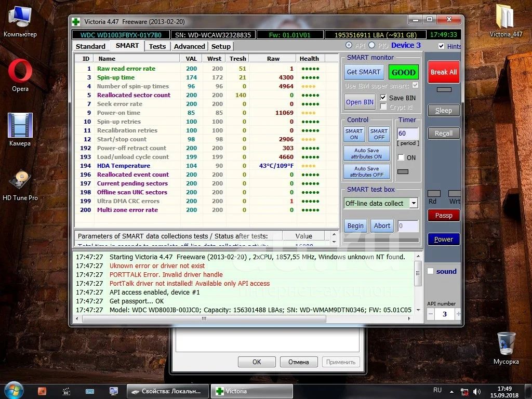Screen dimensions: 532x399
Task: Switch to Victoria taskbar button
Action: (251, 391)
